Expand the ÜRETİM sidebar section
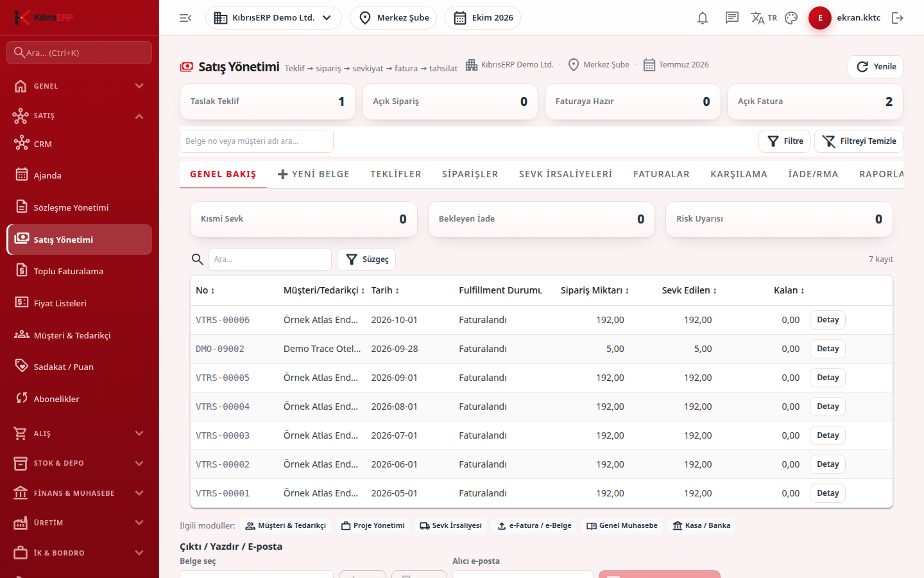Screen dimensions: 924x578 tap(80, 523)
